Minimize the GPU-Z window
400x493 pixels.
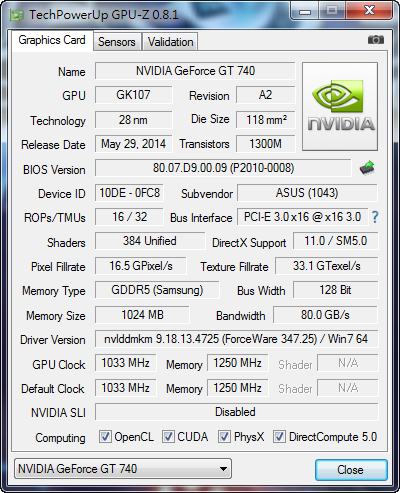click(x=305, y=11)
